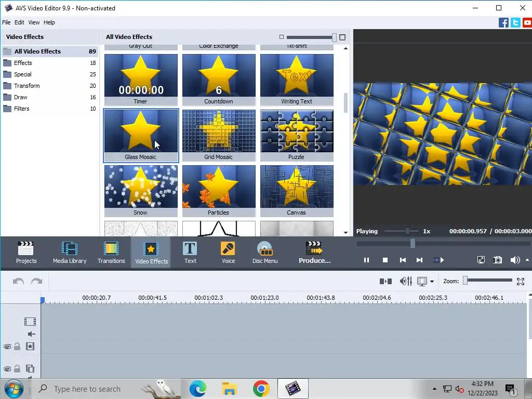Image resolution: width=532 pixels, height=399 pixels.
Task: Select the Timer effect thumbnail
Action: point(141,79)
